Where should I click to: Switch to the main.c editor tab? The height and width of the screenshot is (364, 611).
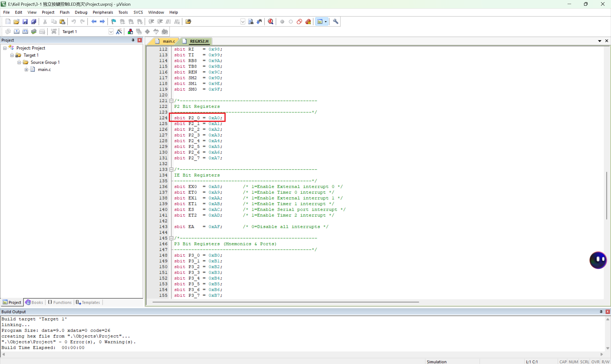[x=168, y=41]
